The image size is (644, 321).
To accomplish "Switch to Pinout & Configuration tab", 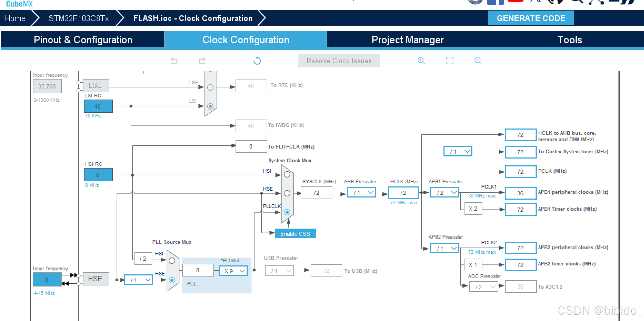I will [x=83, y=39].
